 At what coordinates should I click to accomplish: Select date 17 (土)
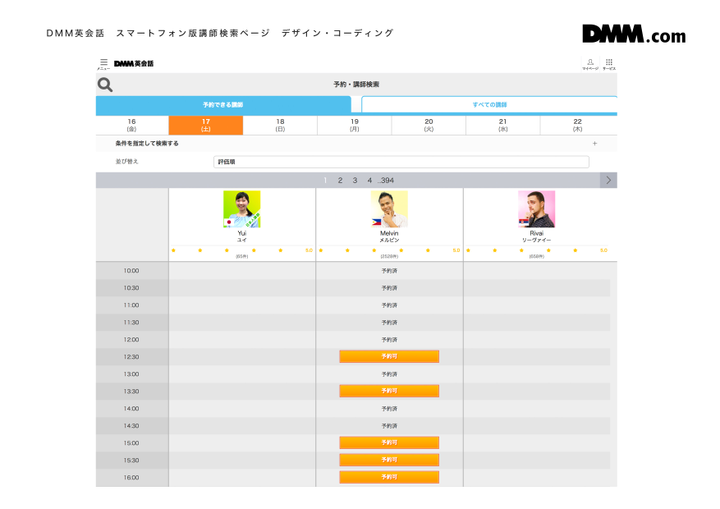pyautogui.click(x=206, y=125)
